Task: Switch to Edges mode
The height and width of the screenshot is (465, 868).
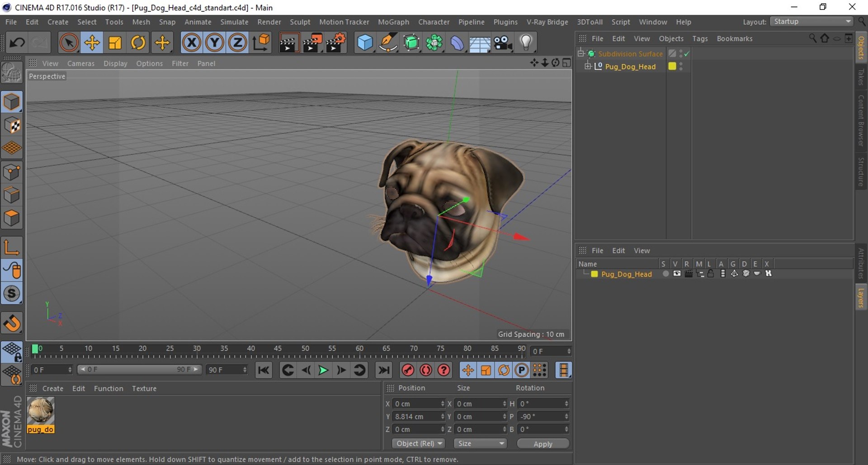Action: tap(12, 195)
